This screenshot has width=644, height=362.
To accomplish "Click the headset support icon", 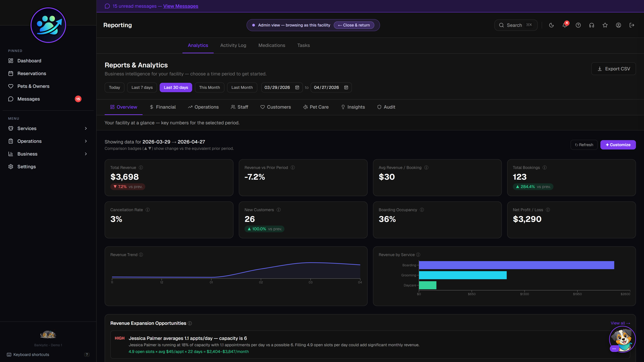I will 592,25.
